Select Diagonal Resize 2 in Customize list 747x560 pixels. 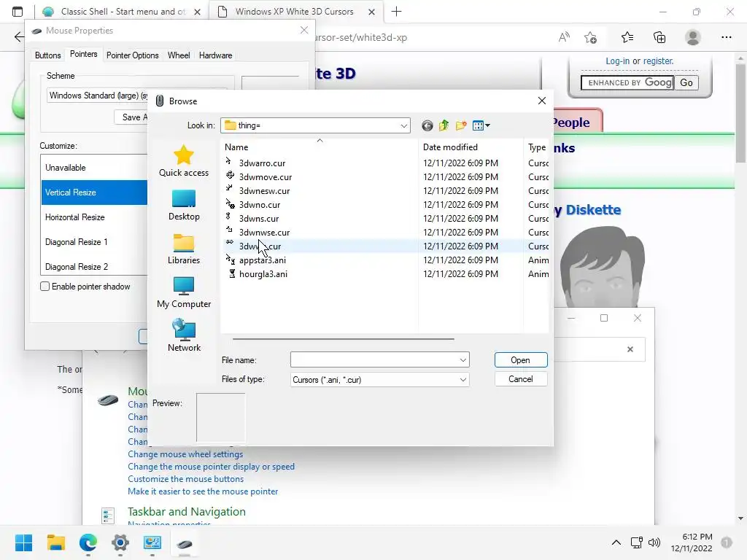(x=94, y=267)
